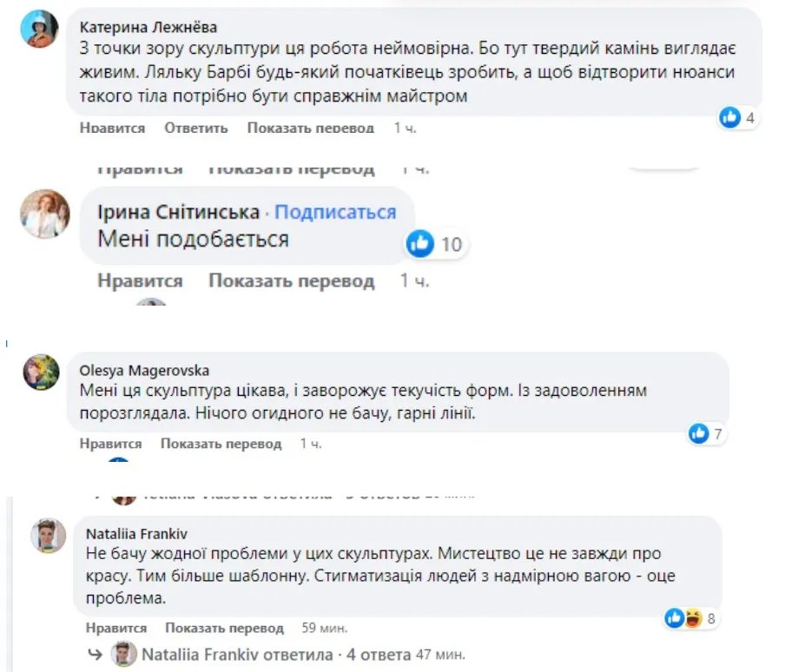The height and width of the screenshot is (672, 785).
Task: Toggle Нравится on Ірина Снітинська's comment
Action: click(140, 280)
